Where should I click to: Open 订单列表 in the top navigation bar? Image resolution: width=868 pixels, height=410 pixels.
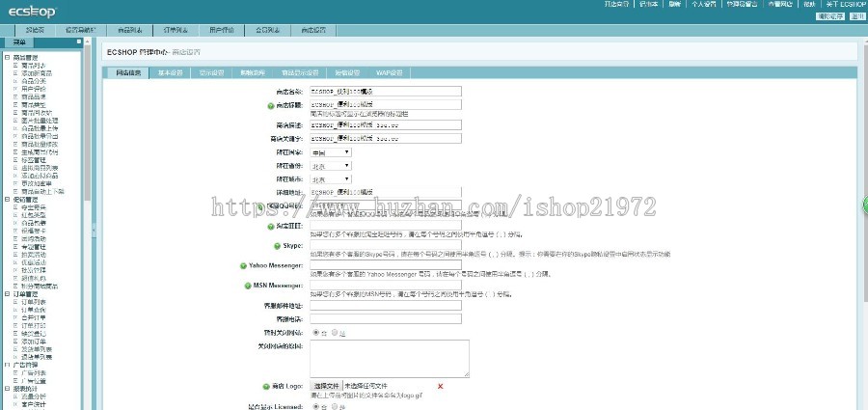(176, 30)
